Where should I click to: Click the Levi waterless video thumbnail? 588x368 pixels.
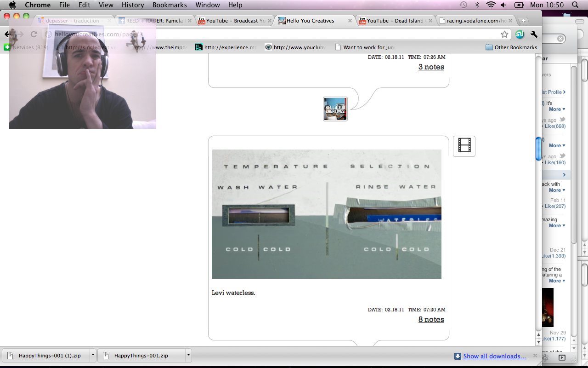pyautogui.click(x=326, y=214)
